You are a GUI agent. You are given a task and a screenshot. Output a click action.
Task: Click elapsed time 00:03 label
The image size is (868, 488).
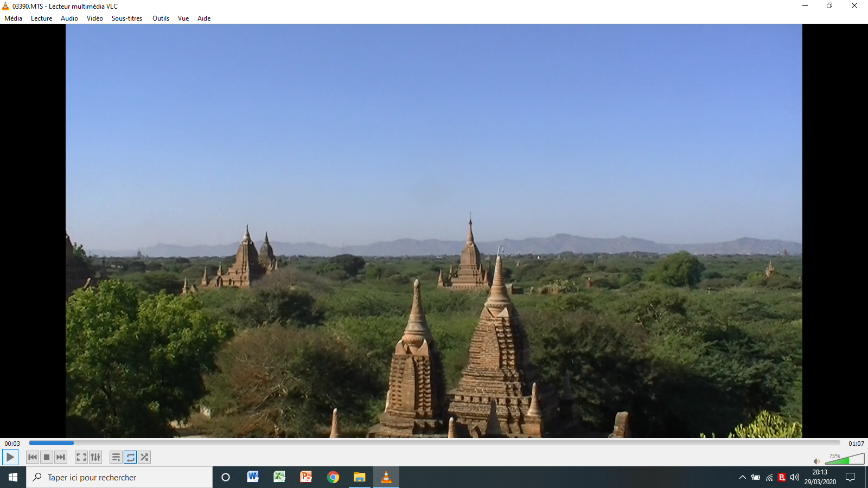click(x=12, y=444)
